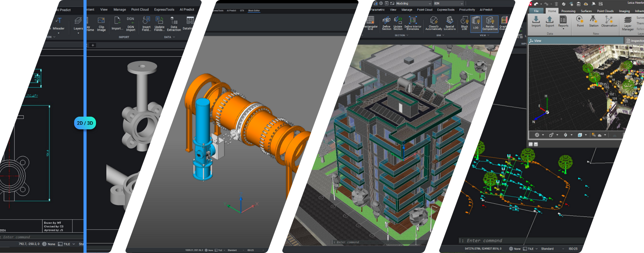The height and width of the screenshot is (253, 644).
Task: Open the BIM dropdown
Action: tap(448, 3)
